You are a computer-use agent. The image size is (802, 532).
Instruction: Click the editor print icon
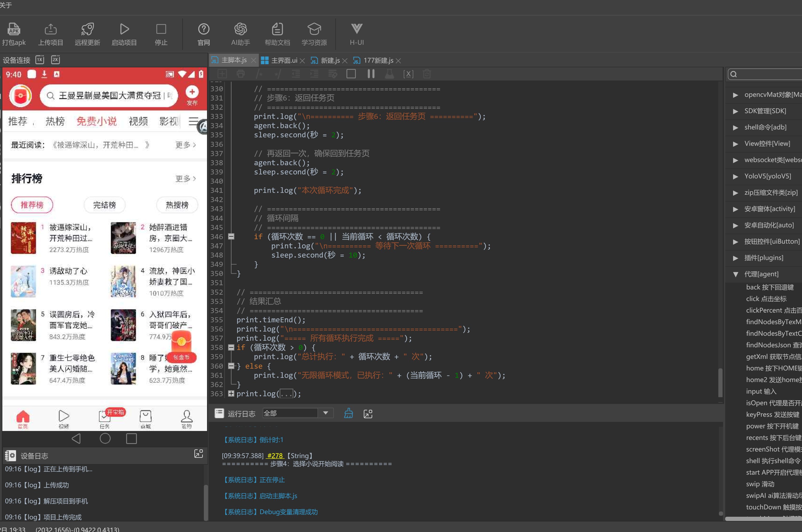[x=240, y=74]
